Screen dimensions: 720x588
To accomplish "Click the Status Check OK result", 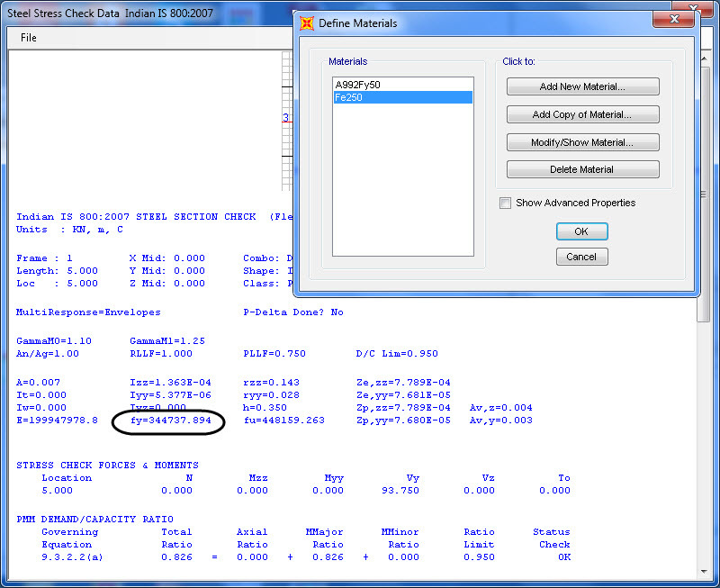I will tap(564, 557).
